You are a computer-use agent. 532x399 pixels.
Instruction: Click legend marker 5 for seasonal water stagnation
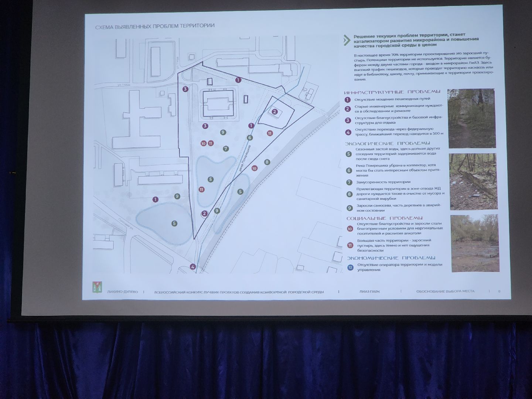pos(348,154)
